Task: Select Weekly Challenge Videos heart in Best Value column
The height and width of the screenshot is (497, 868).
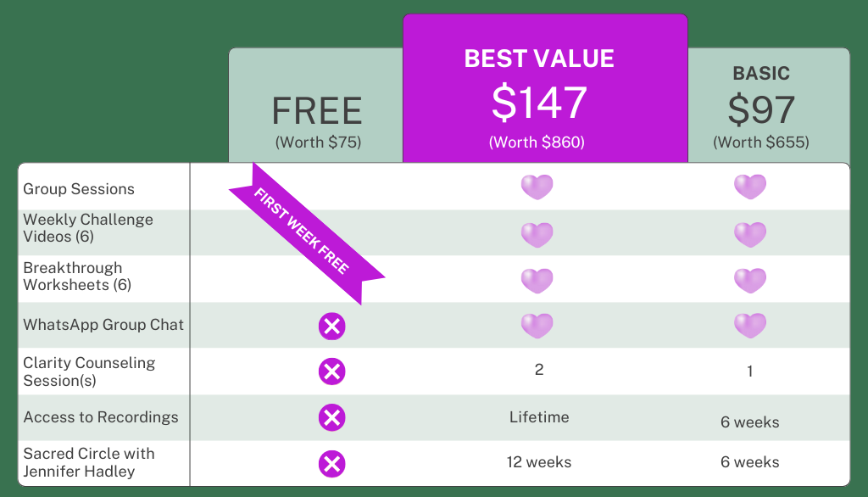Action: pos(537,234)
